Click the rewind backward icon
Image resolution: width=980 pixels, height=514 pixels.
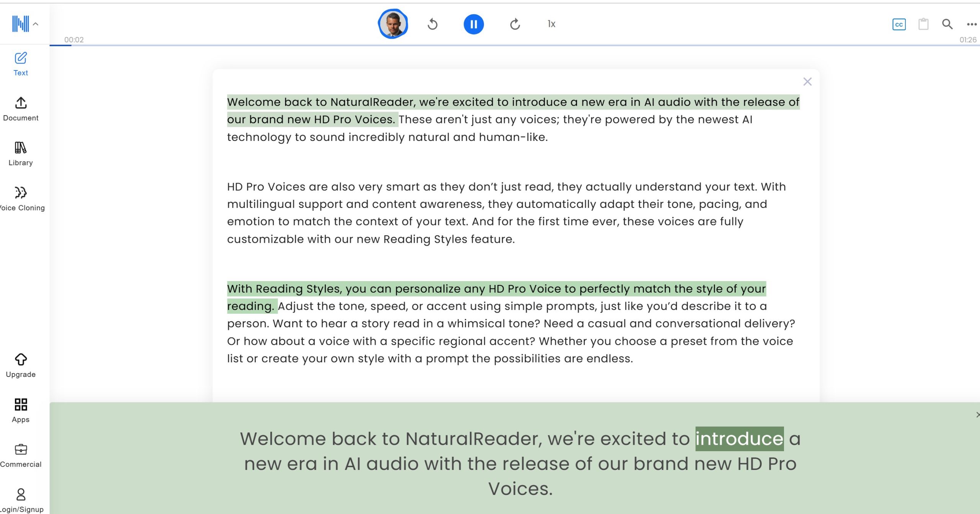click(433, 24)
